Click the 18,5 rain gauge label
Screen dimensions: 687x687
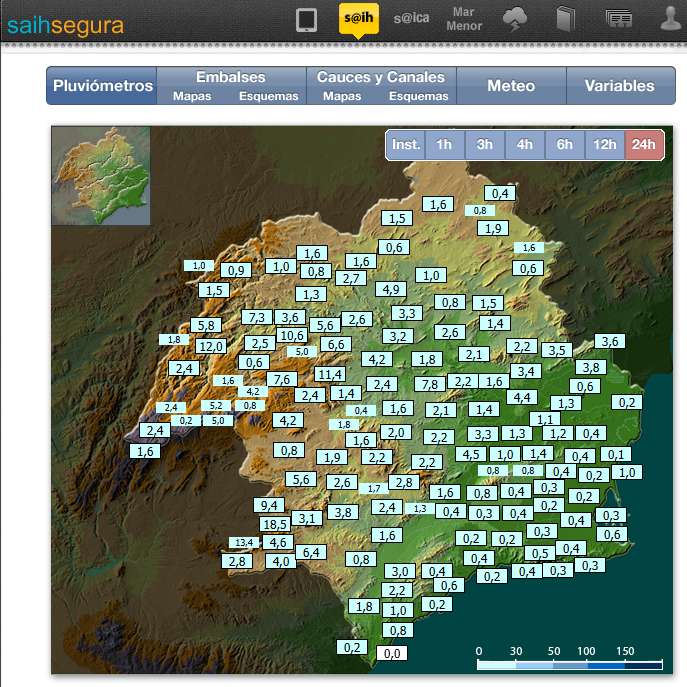click(275, 524)
